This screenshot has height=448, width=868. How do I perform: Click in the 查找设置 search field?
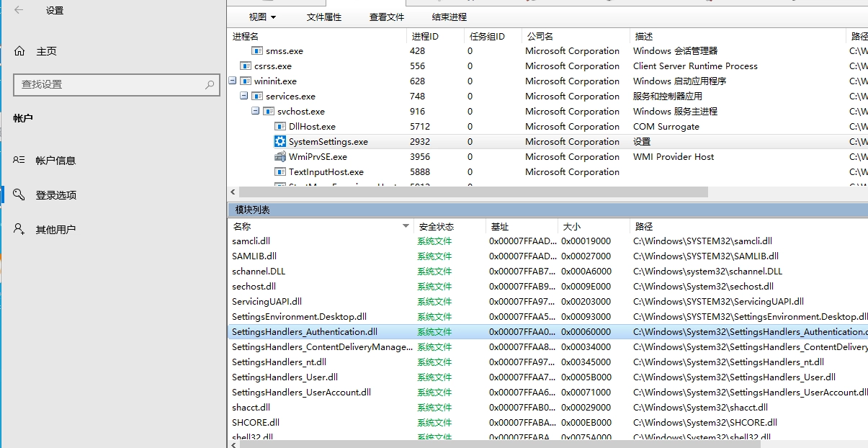coord(117,84)
